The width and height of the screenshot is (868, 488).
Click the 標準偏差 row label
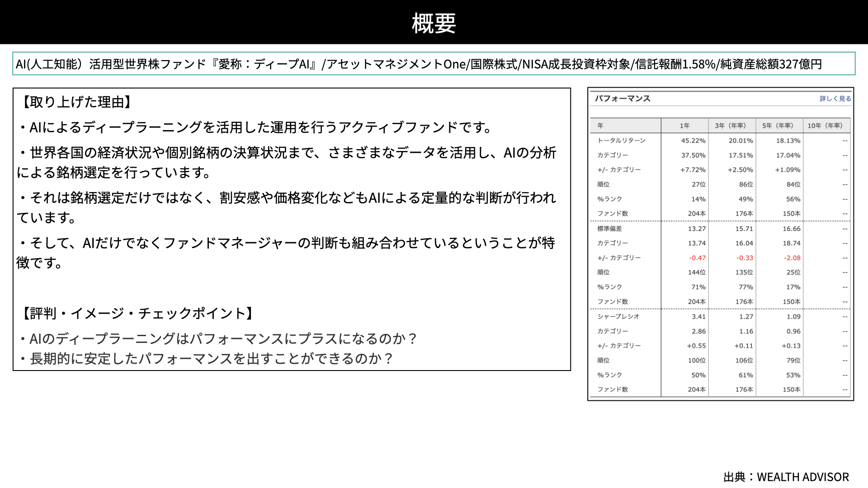tap(609, 229)
